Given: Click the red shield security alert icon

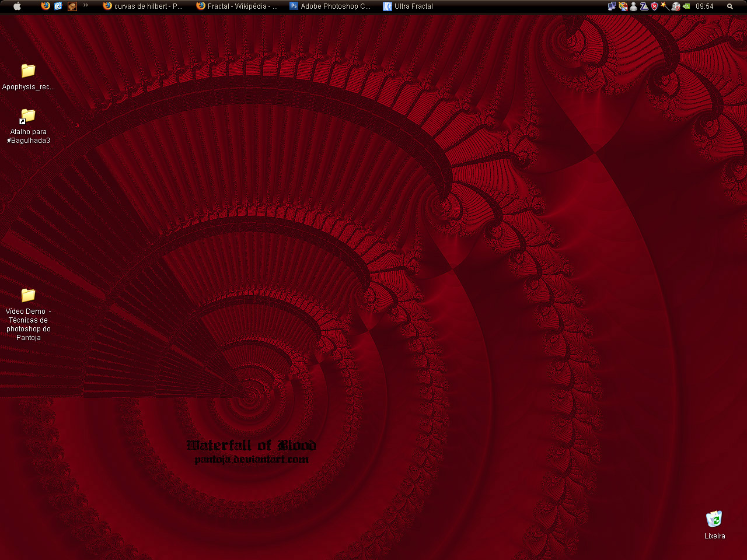Looking at the screenshot, I should [x=654, y=6].
